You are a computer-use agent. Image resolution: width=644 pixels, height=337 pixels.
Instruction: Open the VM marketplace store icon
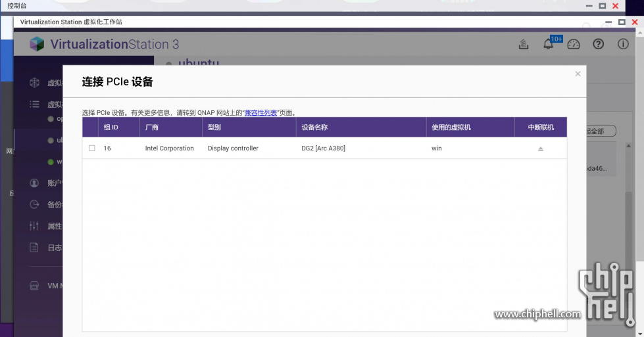coord(34,286)
